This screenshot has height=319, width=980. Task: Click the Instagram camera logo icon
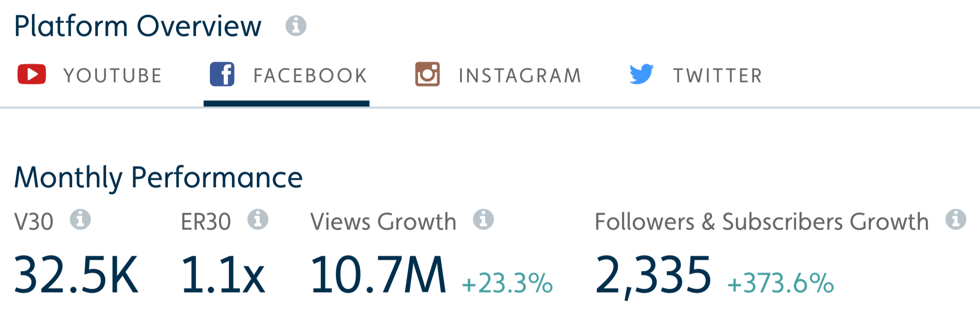click(x=427, y=74)
